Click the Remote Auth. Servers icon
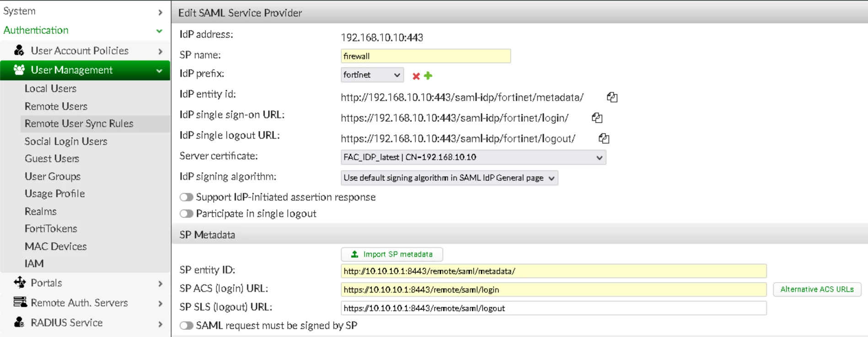Screen dimensions: 868x337 pyautogui.click(x=20, y=302)
